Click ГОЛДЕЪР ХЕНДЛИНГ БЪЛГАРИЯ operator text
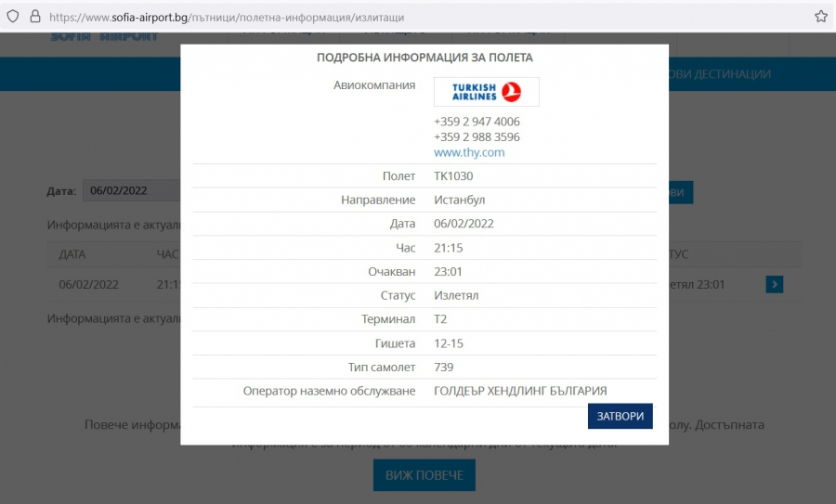The image size is (836, 504). [520, 391]
